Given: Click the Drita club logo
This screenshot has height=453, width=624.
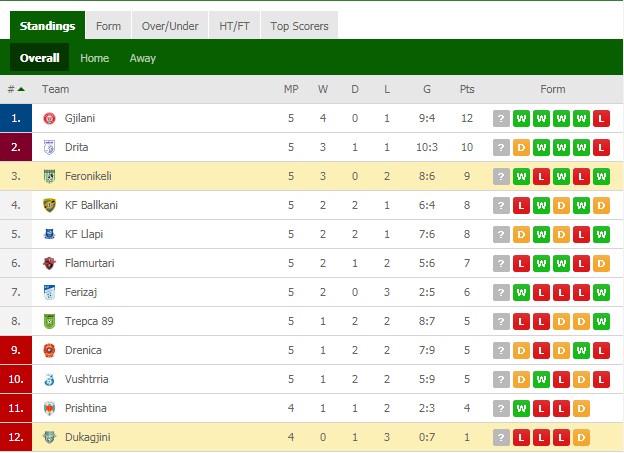Looking at the screenshot, I should pyautogui.click(x=49, y=147).
